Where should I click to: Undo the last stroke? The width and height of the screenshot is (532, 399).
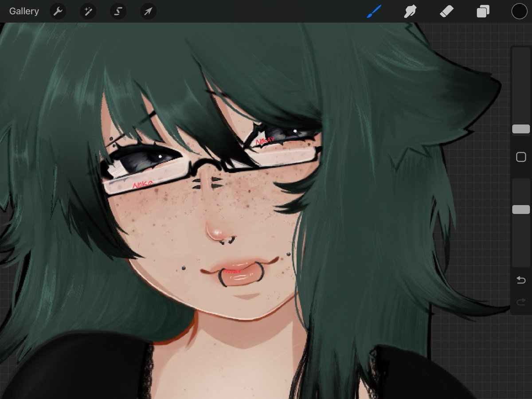(521, 280)
